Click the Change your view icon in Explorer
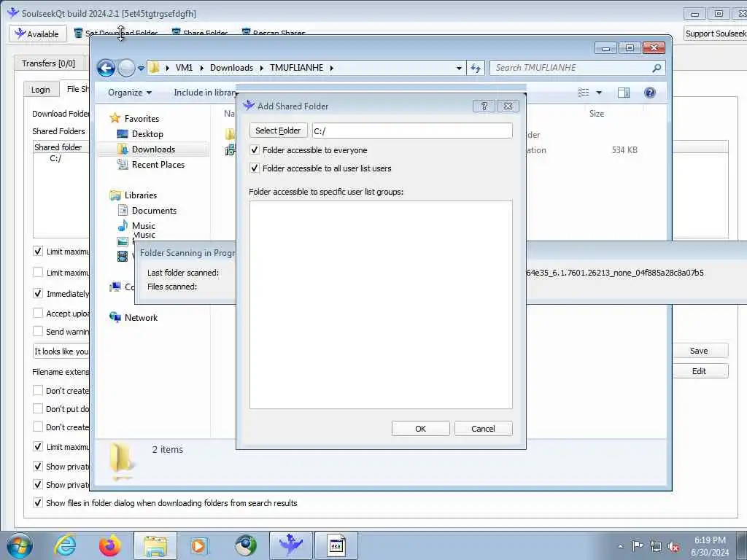 click(x=584, y=93)
